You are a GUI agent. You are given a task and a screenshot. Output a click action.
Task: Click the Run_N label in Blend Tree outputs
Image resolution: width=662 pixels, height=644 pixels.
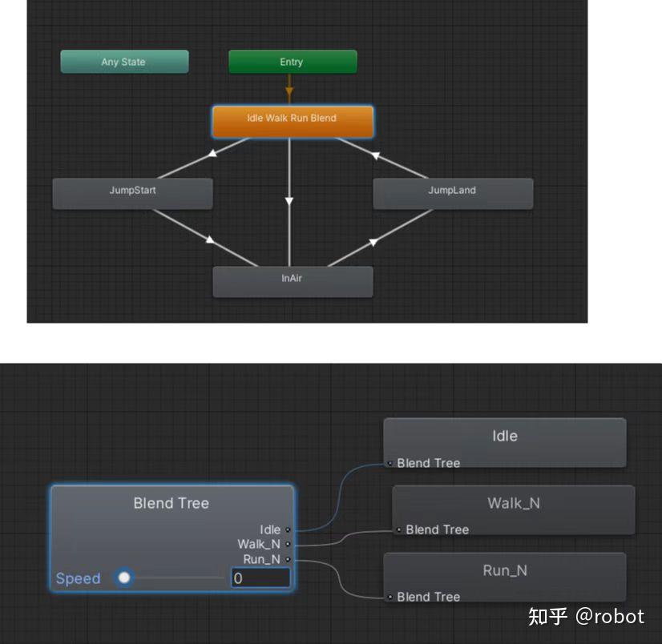pyautogui.click(x=262, y=559)
